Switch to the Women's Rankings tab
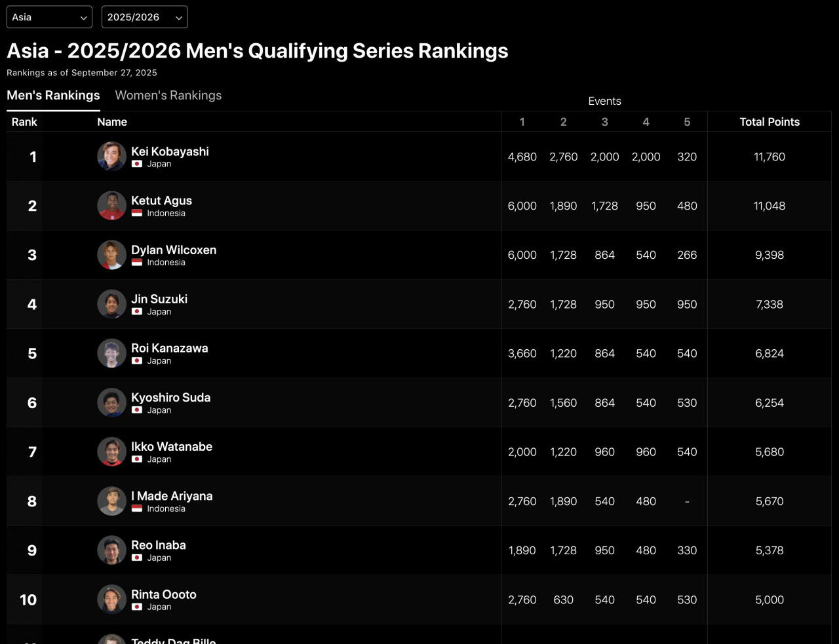The height and width of the screenshot is (644, 839). [x=168, y=96]
